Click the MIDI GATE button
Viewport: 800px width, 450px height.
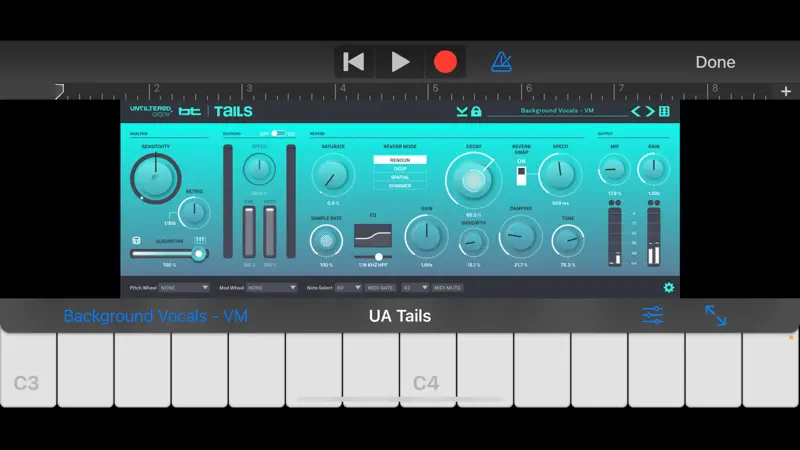click(381, 288)
